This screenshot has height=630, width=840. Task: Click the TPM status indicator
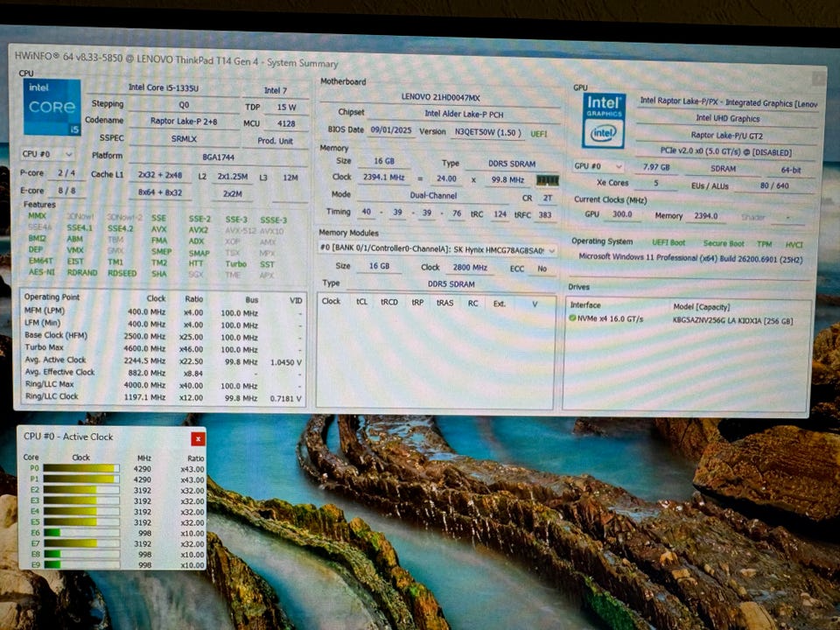click(x=764, y=244)
